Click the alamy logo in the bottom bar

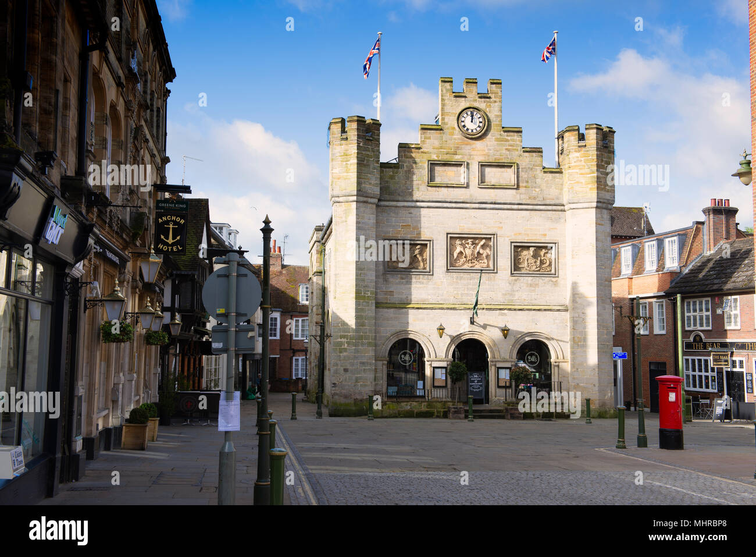point(59,531)
